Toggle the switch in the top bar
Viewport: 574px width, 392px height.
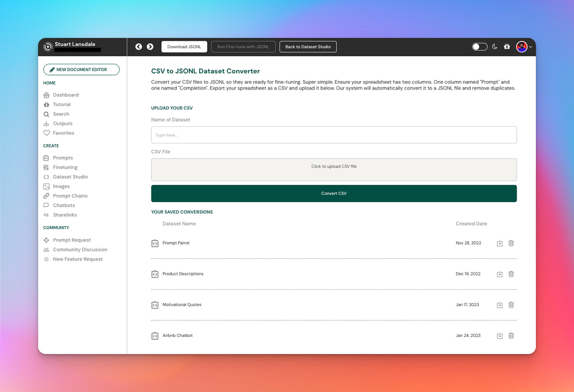coord(479,46)
